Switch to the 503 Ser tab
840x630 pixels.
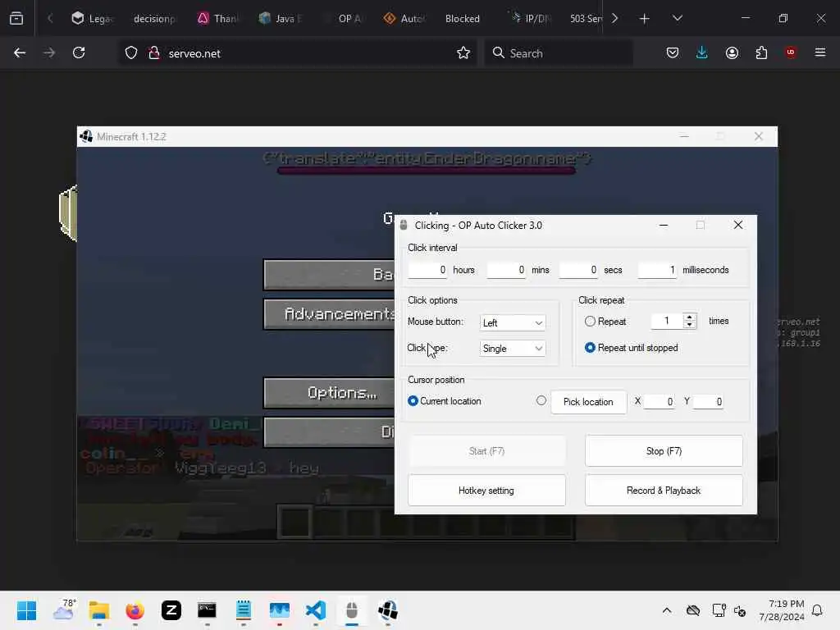point(586,18)
